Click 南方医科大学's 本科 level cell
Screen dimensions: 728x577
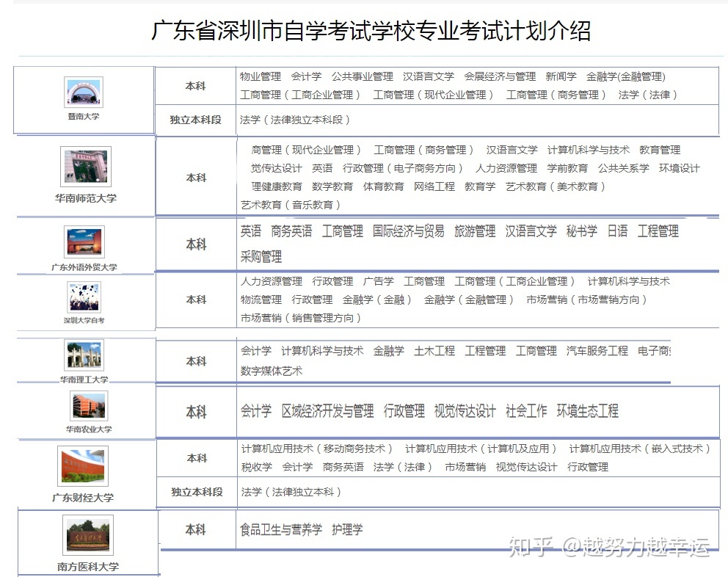click(195, 529)
